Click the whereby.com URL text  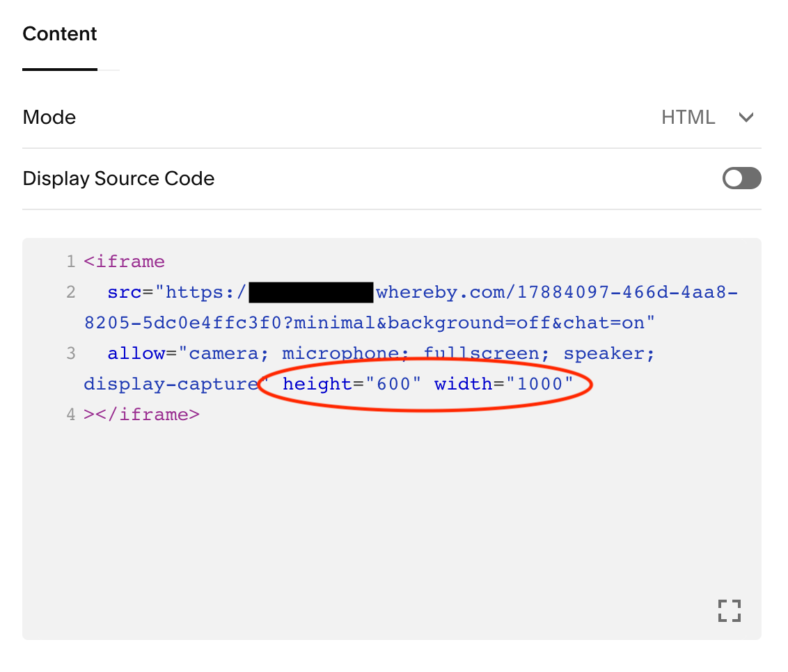446,292
